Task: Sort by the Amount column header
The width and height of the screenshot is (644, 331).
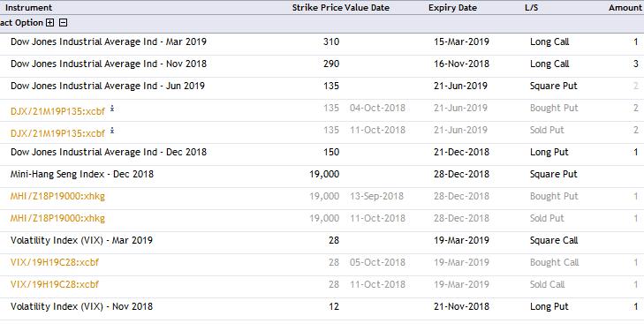Action: (x=625, y=8)
